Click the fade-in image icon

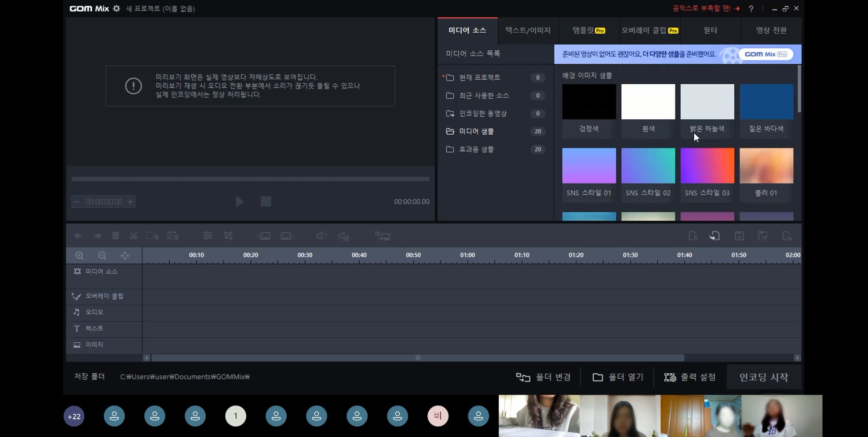[263, 236]
